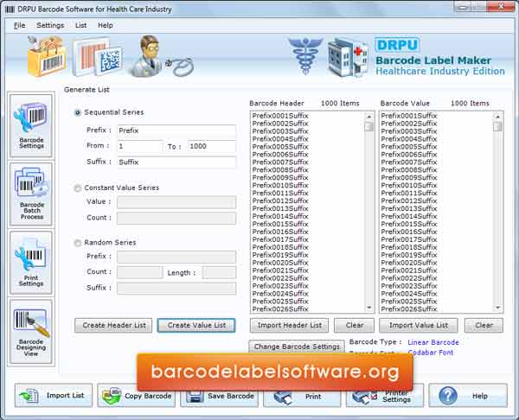Viewport: 519px width, 420px height.
Task: Click the Barcode Header scrollbar thumb
Action: click(369, 126)
